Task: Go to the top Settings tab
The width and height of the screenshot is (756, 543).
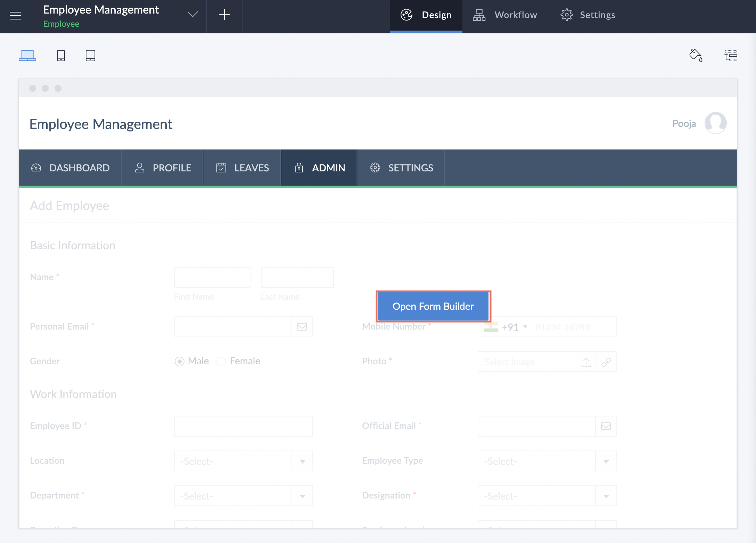Action: 588,15
